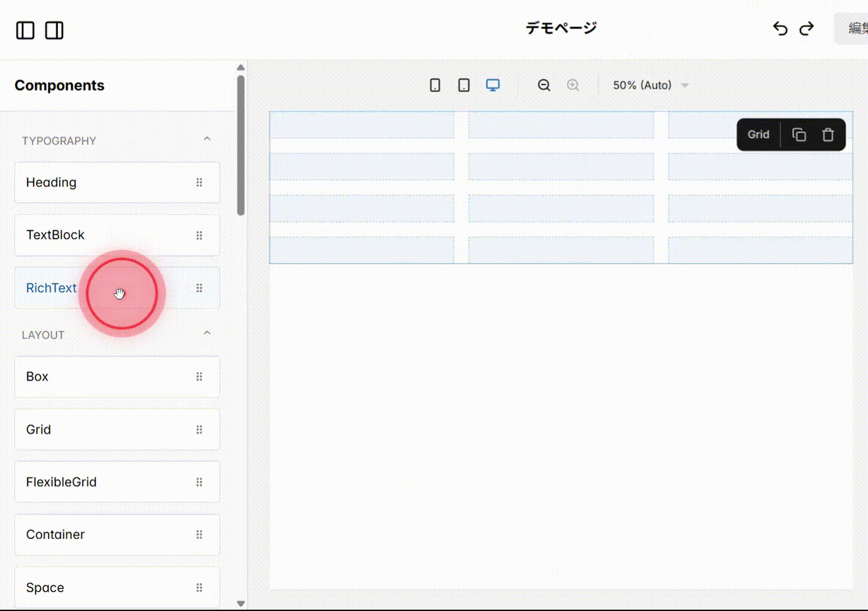
Task: Switch preview to tablet device view
Action: (x=464, y=85)
